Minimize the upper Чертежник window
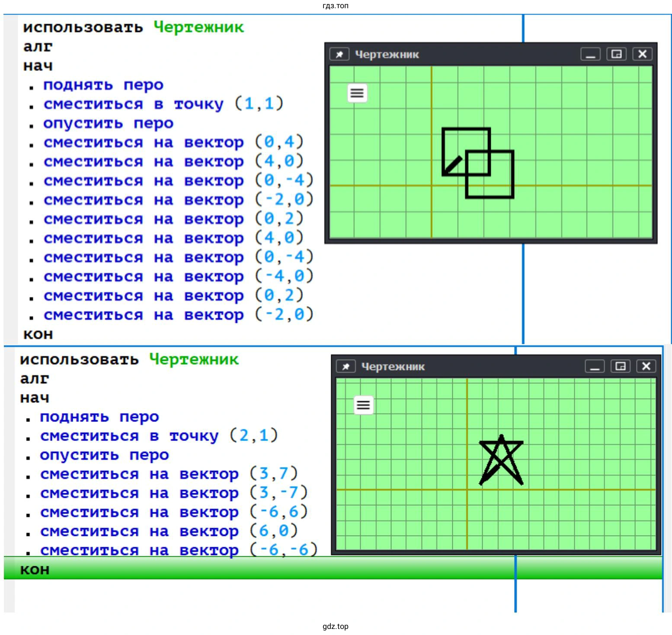672x635 pixels. tap(590, 54)
